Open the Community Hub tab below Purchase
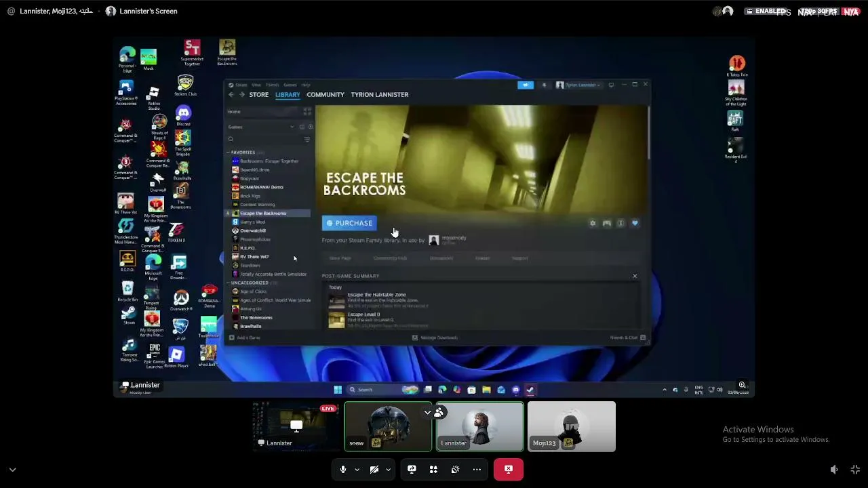The width and height of the screenshot is (868, 488). (390, 258)
